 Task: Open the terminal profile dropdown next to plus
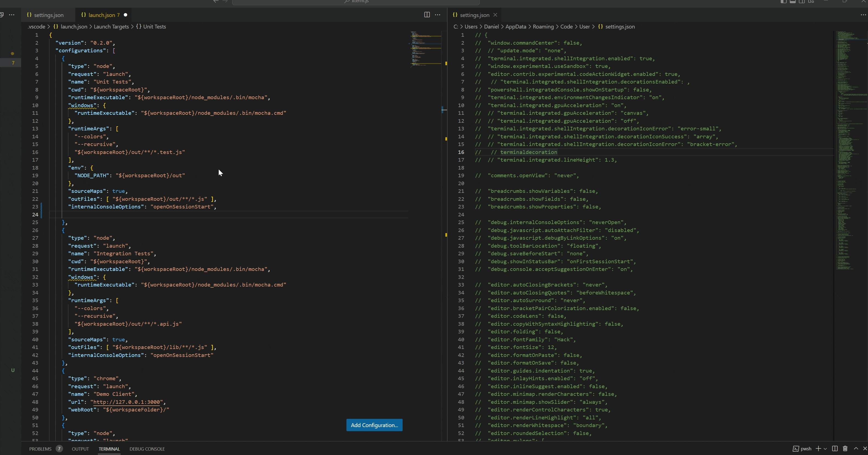coord(825,449)
